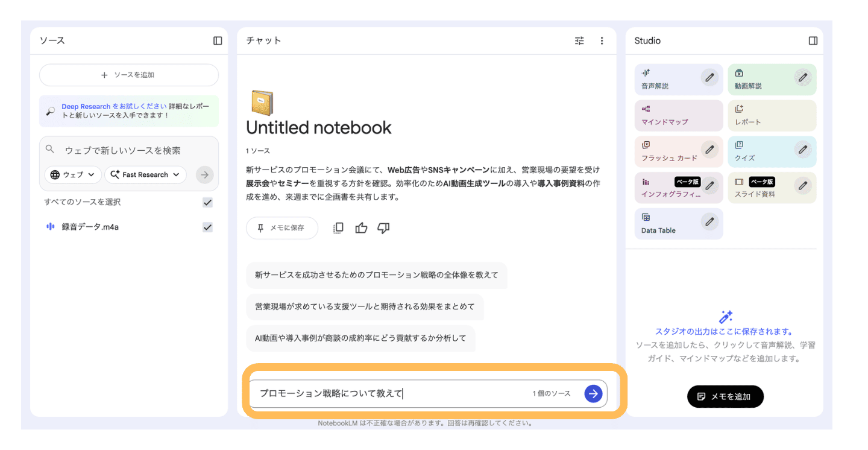The image size is (868, 450).
Task: Open the chat three-dot more menu
Action: pyautogui.click(x=602, y=40)
